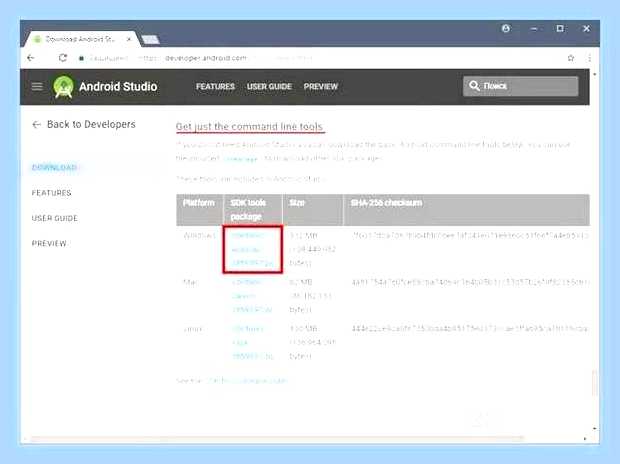This screenshot has height=464, width=620.
Task: Click the search magnifier icon
Action: (x=474, y=85)
